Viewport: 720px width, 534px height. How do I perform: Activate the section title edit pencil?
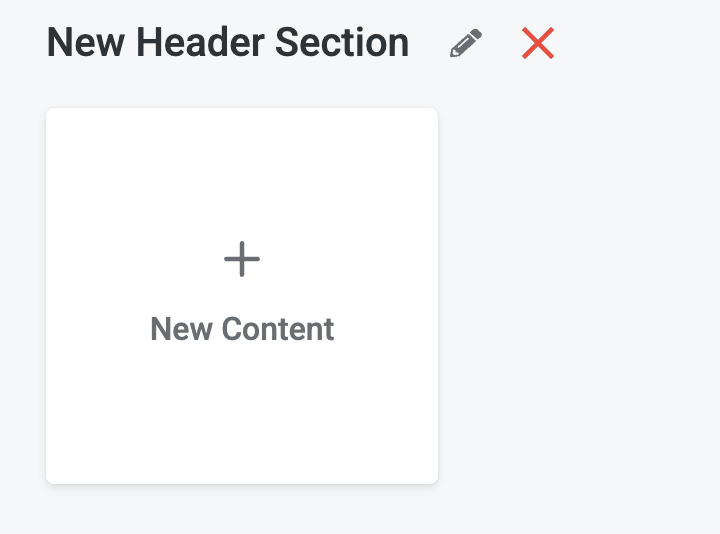466,44
